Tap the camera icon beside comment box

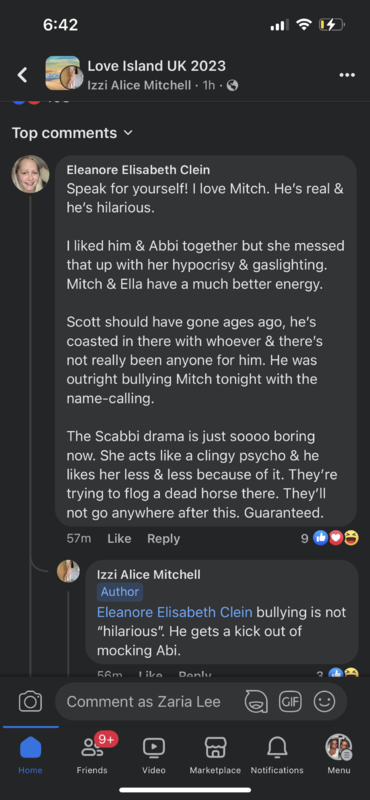30,702
